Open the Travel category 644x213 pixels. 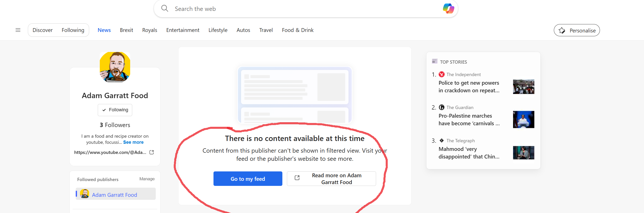[x=266, y=30]
